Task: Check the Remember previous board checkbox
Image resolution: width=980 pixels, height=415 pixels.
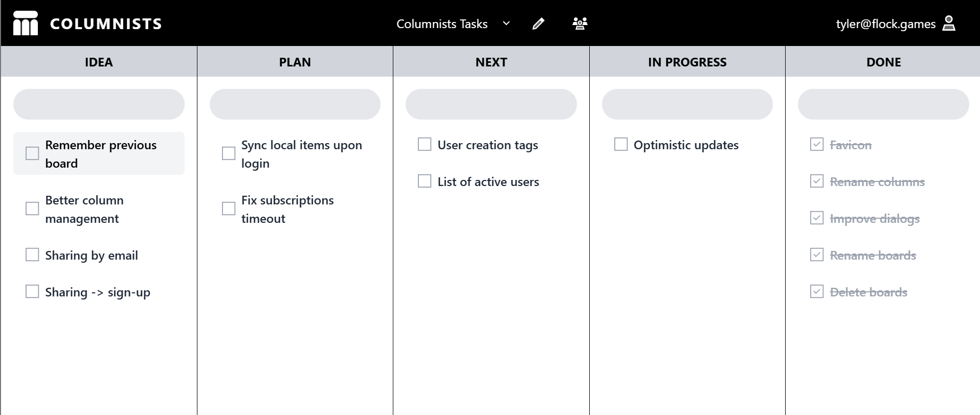Action: tap(32, 153)
